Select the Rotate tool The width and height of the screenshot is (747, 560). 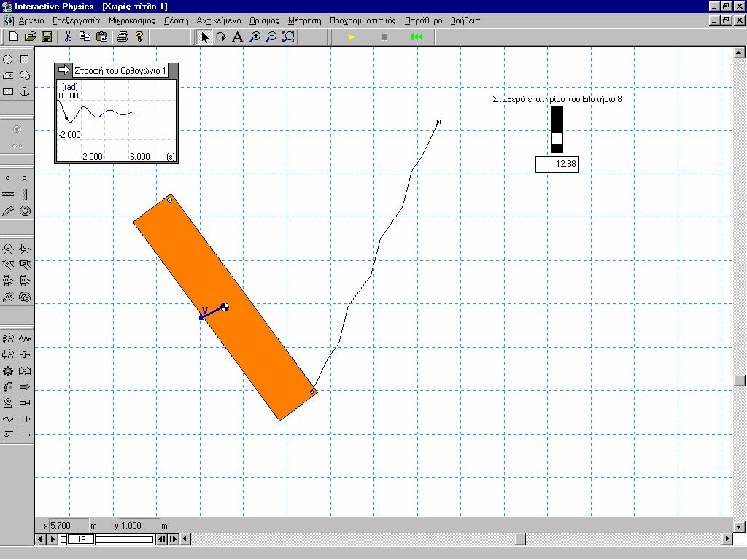(221, 36)
